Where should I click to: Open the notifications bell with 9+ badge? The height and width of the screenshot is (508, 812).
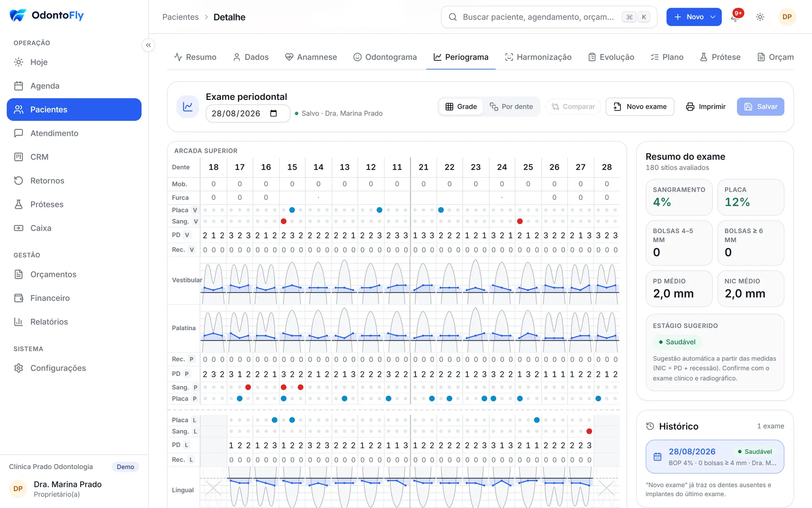click(x=735, y=17)
